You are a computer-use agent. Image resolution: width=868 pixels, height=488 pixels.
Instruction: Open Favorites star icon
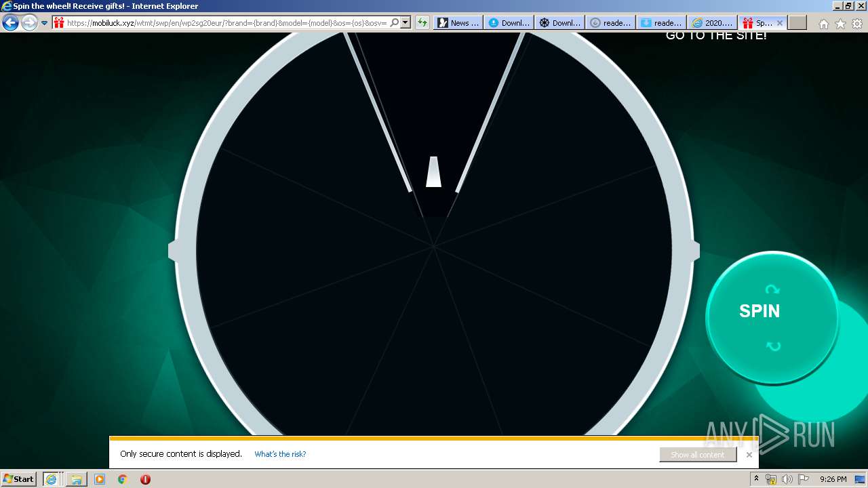[x=840, y=24]
